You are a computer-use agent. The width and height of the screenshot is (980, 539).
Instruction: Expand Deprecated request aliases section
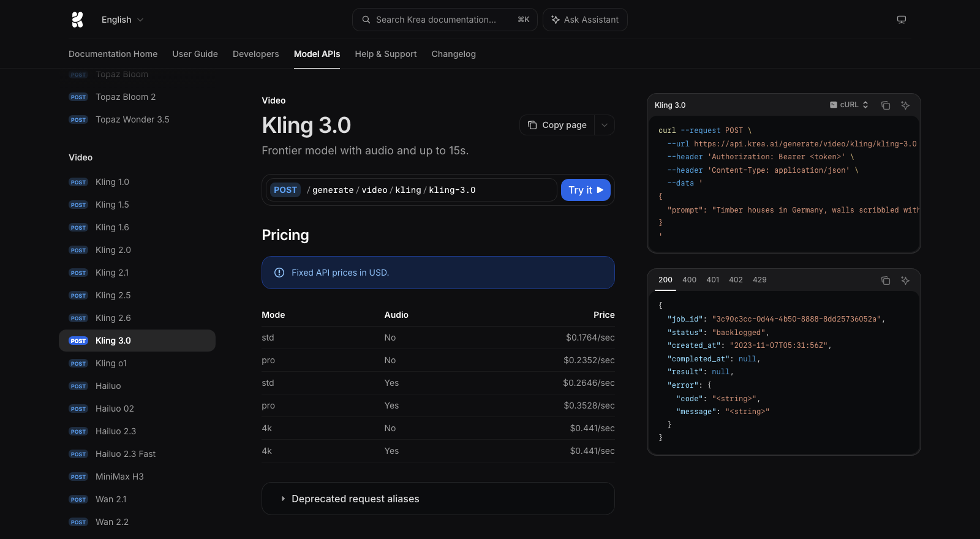point(438,499)
